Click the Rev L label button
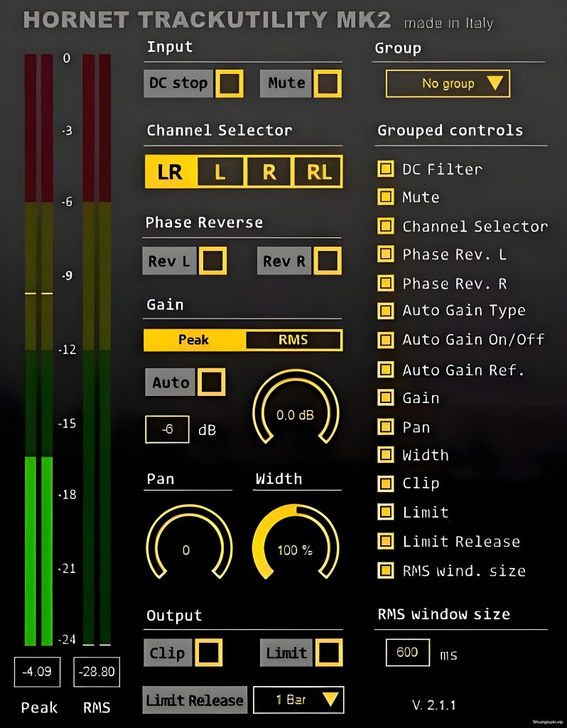The image size is (567, 728). tap(169, 261)
